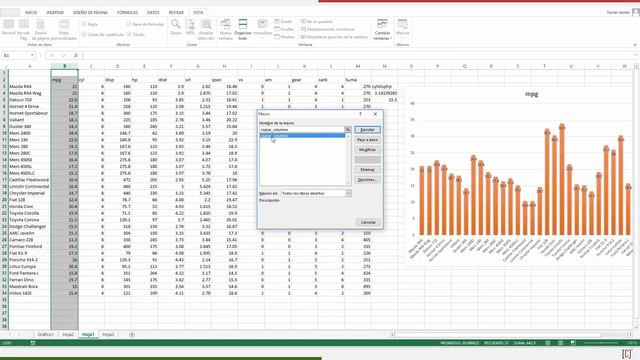The height and width of the screenshot is (360, 640).
Task: Open Vistas personalizadas
Action: tap(64, 29)
